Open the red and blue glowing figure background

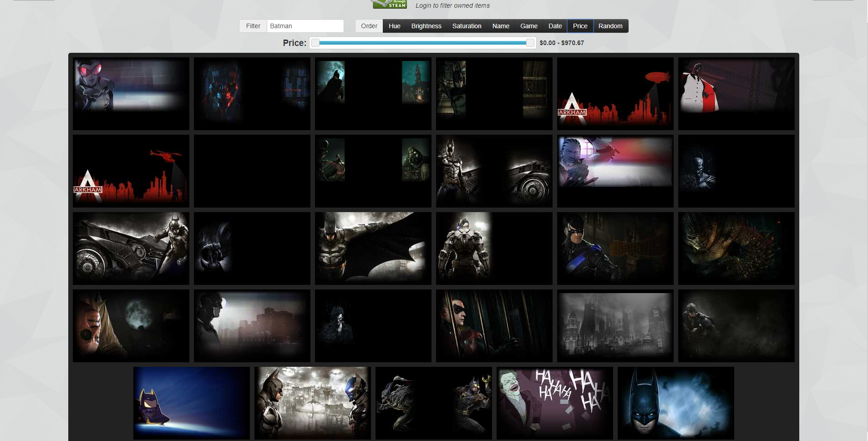pyautogui.click(x=252, y=94)
